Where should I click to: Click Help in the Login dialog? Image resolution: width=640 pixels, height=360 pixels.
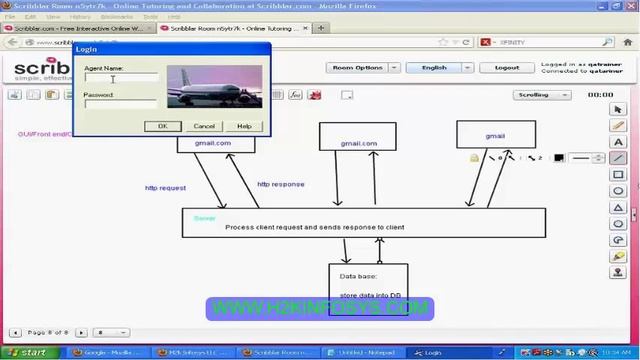click(244, 126)
